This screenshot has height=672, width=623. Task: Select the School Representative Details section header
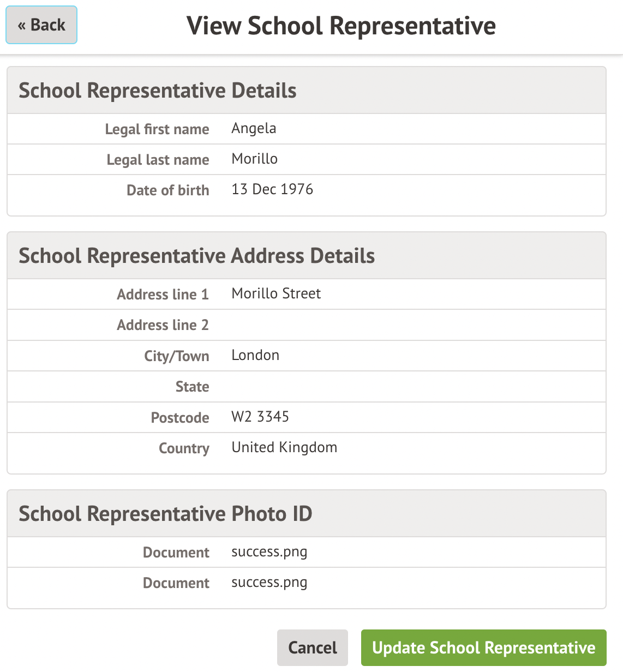(158, 91)
